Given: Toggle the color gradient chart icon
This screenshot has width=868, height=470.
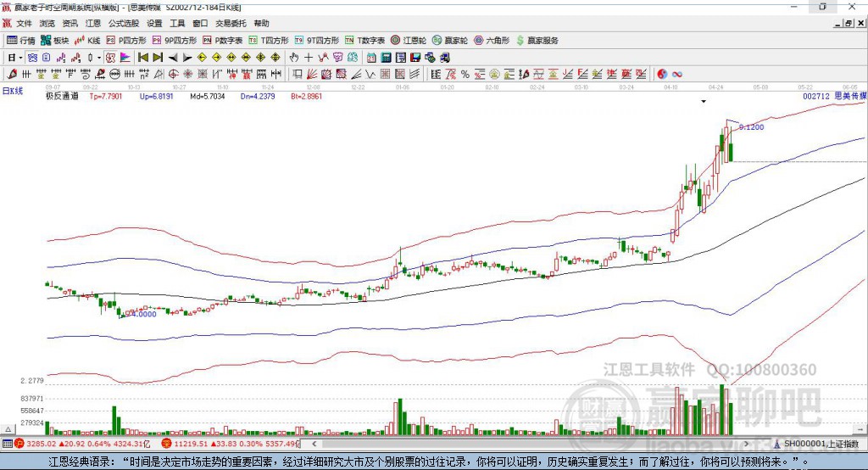Looking at the screenshot, I should coord(125,58).
